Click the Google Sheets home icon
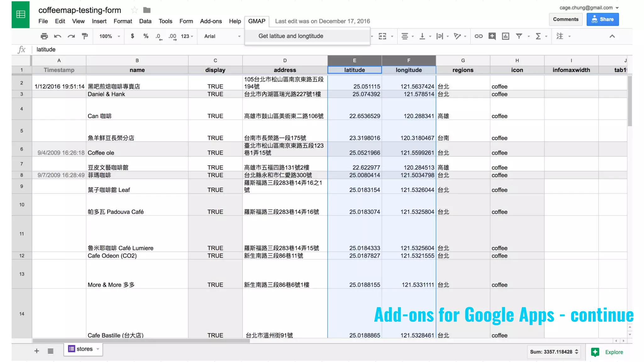 click(20, 14)
